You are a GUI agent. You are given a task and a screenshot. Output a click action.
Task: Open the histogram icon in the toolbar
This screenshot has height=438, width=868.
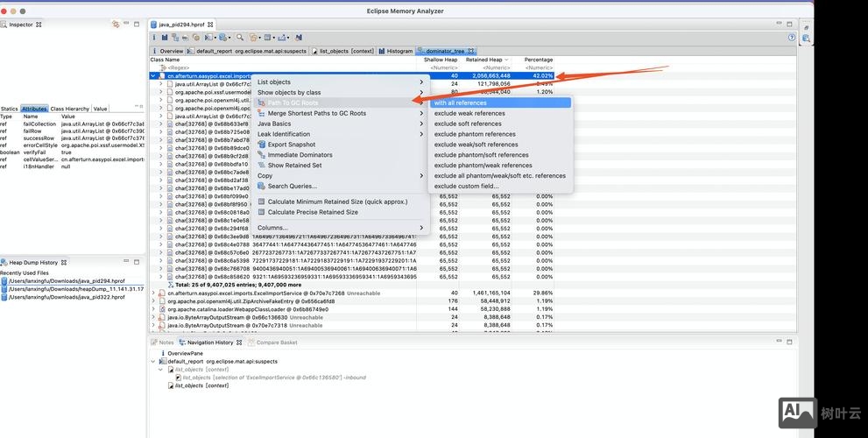[165, 38]
